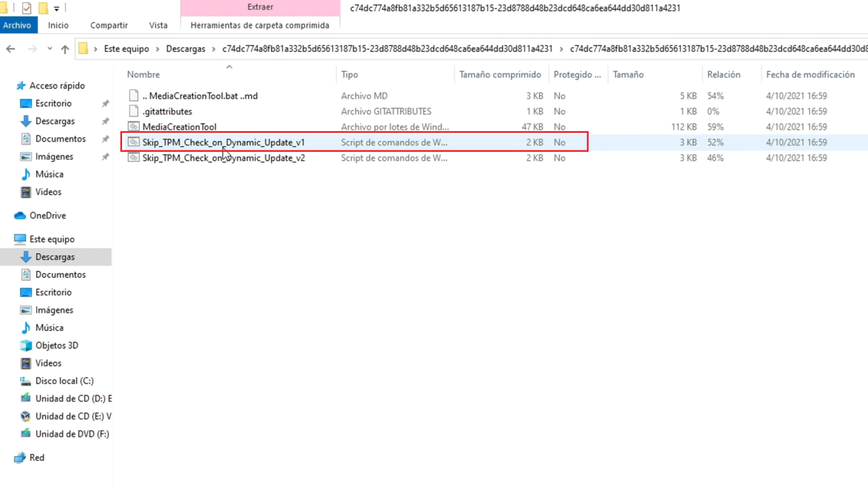This screenshot has width=868, height=488.
Task: Select Este equipo in navigation pane
Action: point(52,239)
